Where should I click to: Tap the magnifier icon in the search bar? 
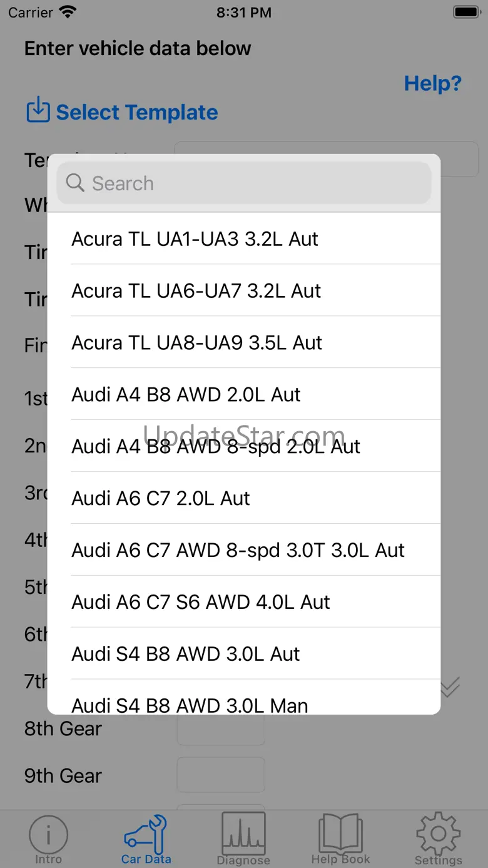pos(75,183)
